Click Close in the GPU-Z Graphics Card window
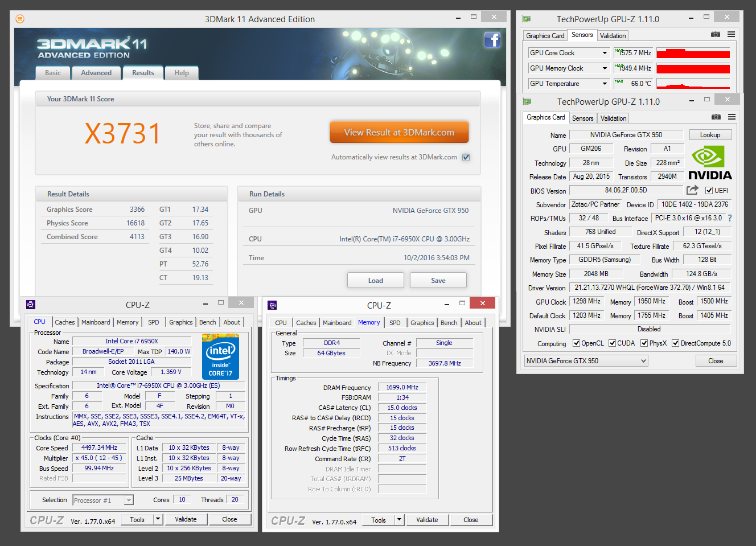The height and width of the screenshot is (546, 756). (716, 361)
